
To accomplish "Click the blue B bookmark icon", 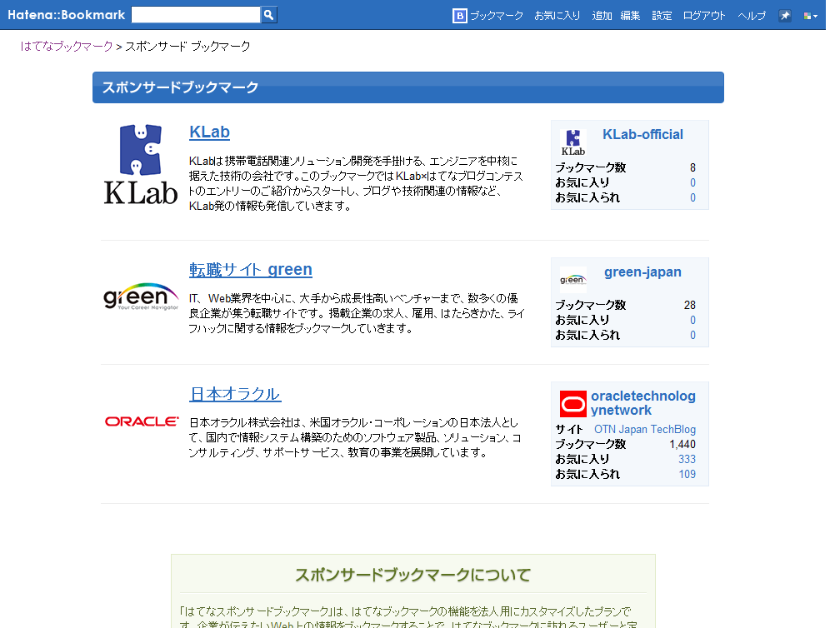I will (460, 16).
